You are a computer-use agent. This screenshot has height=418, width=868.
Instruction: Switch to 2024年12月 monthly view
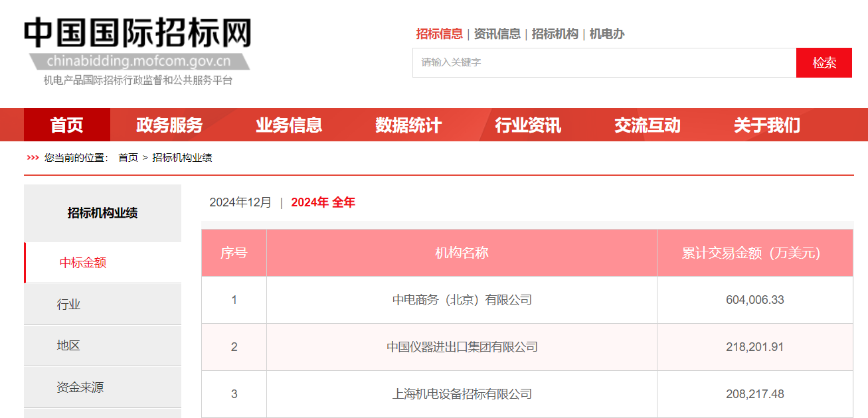(240, 202)
